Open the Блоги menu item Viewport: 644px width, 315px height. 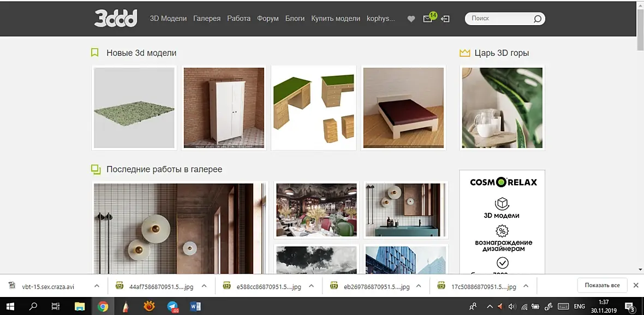coord(295,19)
